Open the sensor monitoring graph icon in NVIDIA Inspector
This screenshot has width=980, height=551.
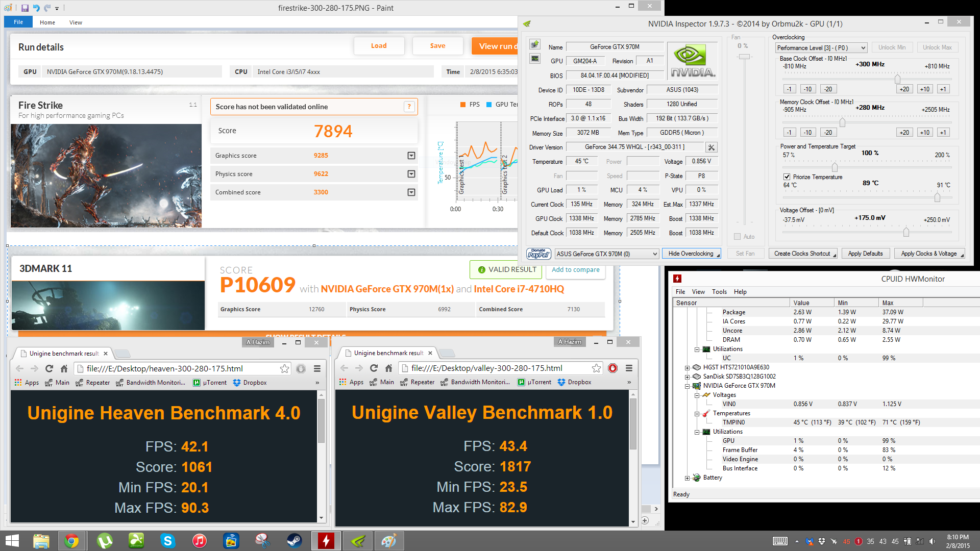point(534,59)
